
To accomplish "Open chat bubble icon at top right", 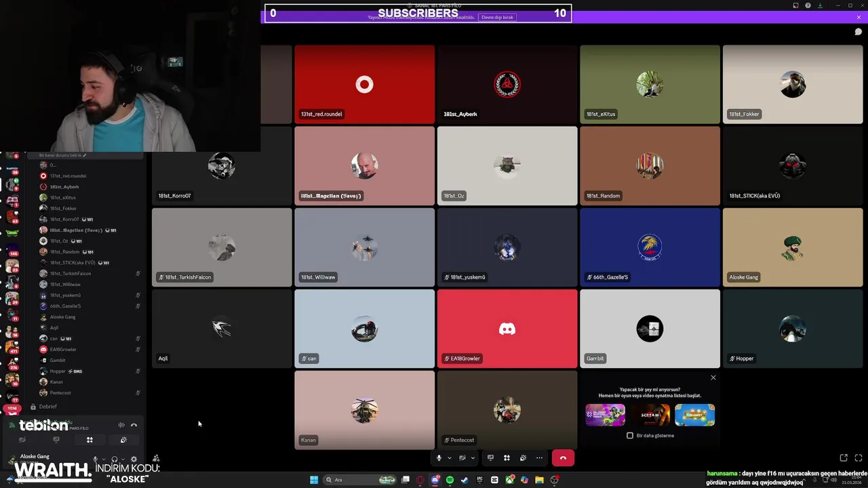I will tap(858, 32).
